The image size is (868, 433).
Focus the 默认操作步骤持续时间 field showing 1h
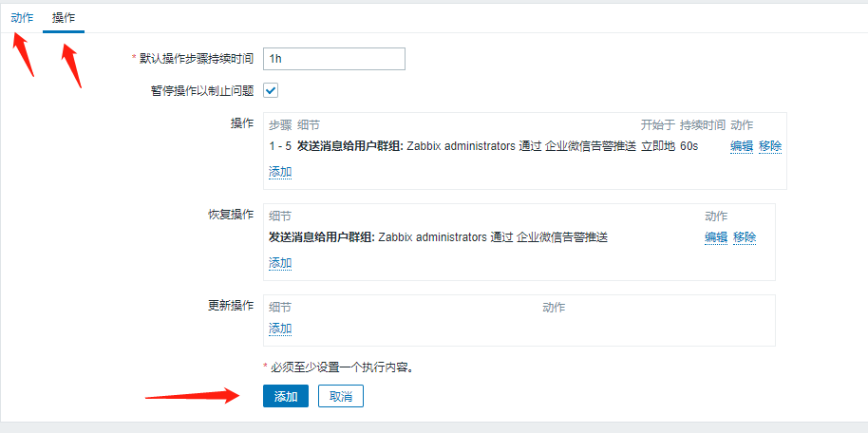click(334, 59)
